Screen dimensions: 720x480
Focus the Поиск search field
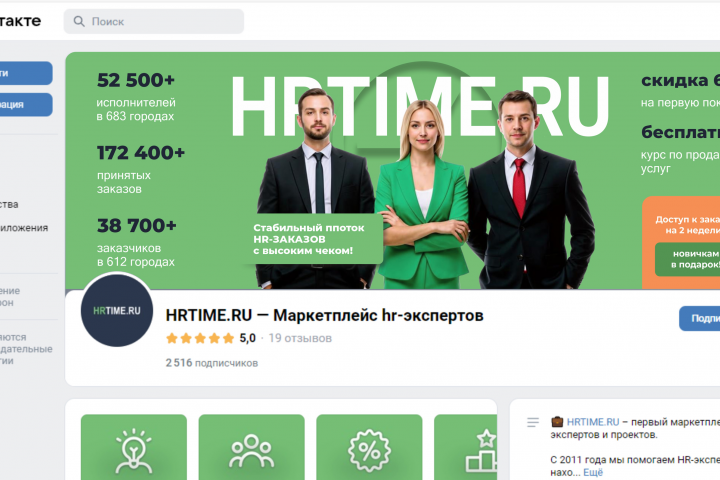pyautogui.click(x=154, y=22)
